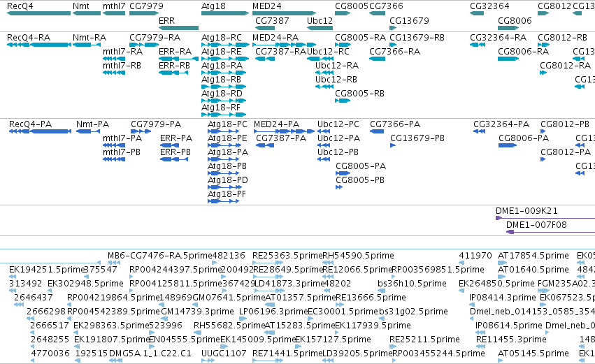Select the MED24-RA transcript
This screenshot has height=364, width=595.
(x=284, y=45)
